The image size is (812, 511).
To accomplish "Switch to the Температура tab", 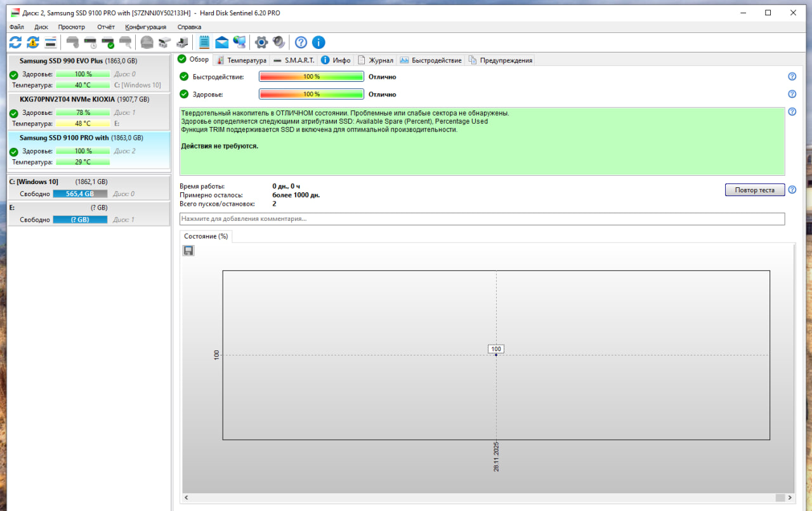I will coord(241,60).
